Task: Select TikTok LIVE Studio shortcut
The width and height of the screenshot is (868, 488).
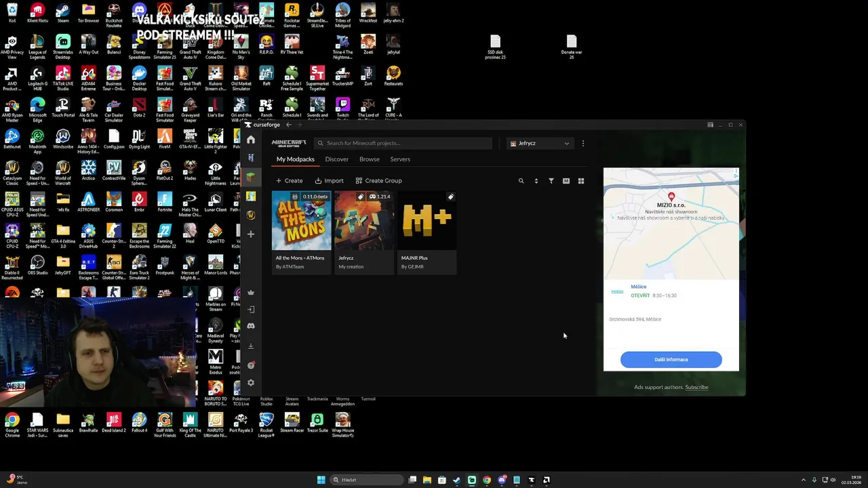Action: click(x=63, y=79)
